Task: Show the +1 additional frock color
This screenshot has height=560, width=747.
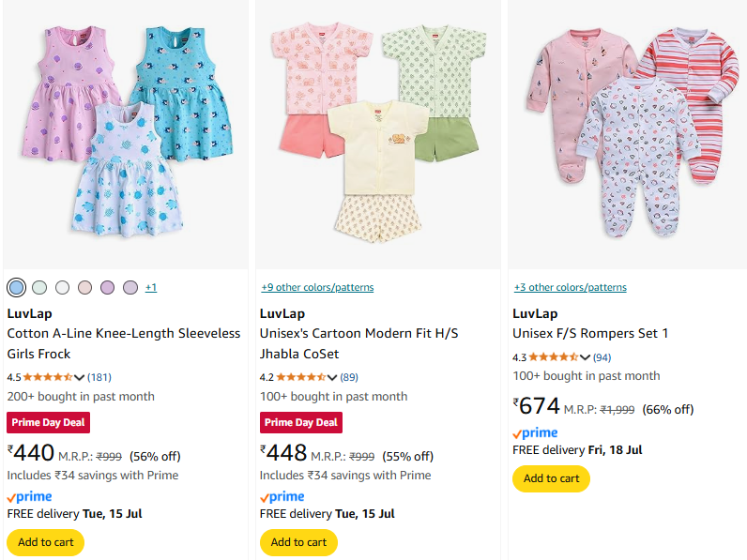Action: (x=150, y=287)
